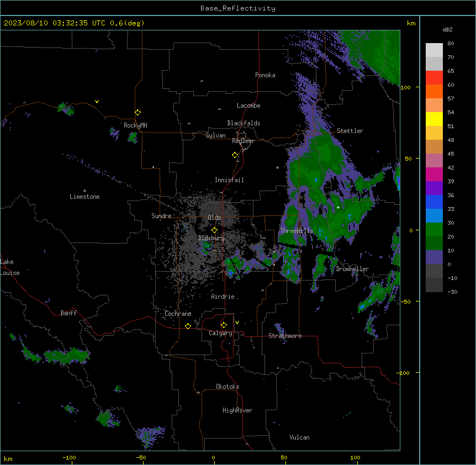Click the Base_Reflectivity title text

[238, 8]
